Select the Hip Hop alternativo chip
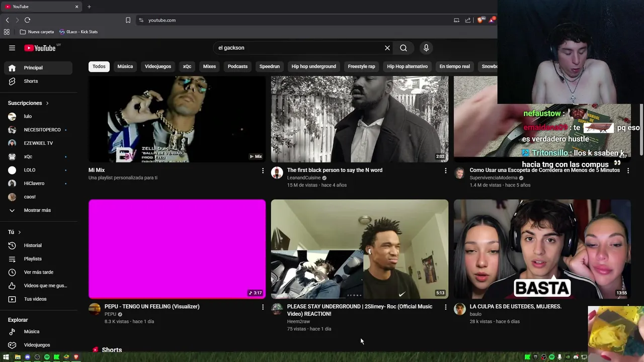 (x=408, y=66)
